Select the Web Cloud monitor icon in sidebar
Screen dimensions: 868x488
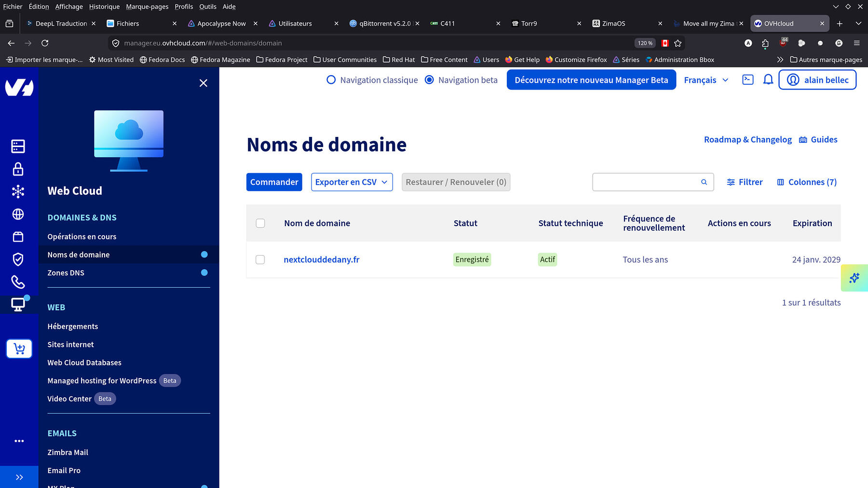[x=18, y=305]
